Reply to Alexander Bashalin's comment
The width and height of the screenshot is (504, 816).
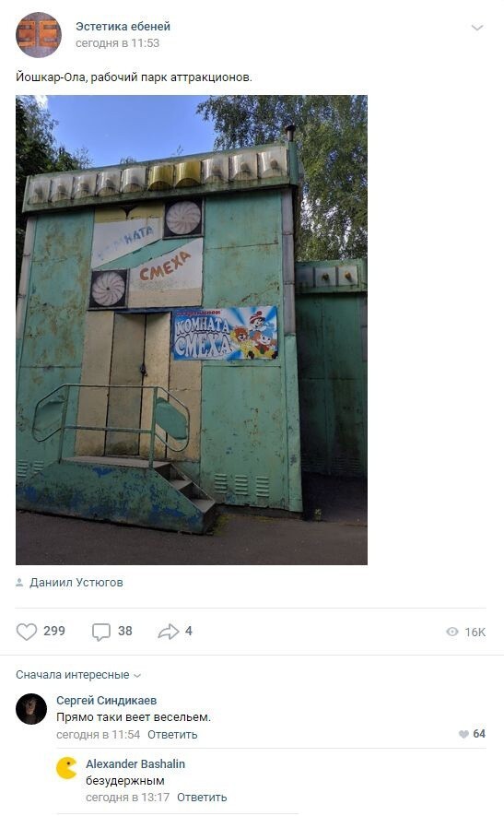click(x=202, y=798)
